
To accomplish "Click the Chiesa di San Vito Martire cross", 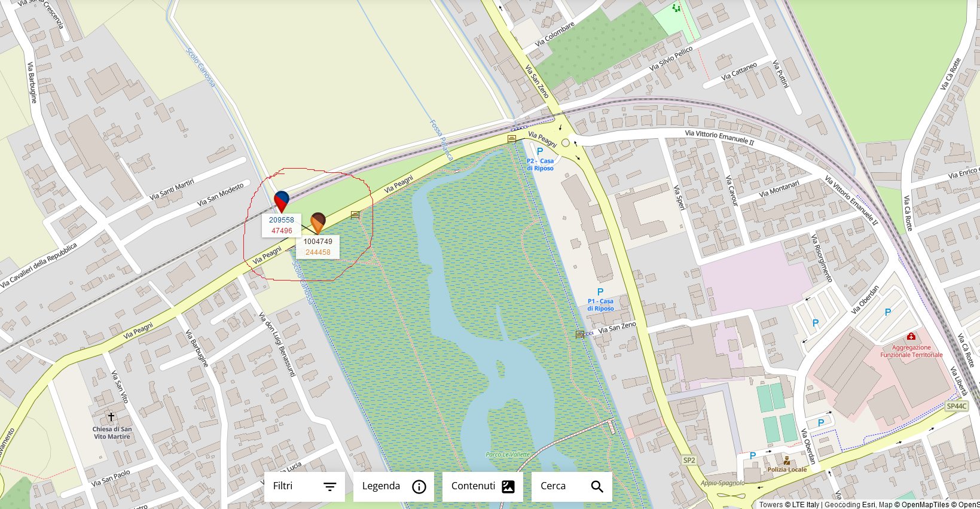I will point(111,416).
